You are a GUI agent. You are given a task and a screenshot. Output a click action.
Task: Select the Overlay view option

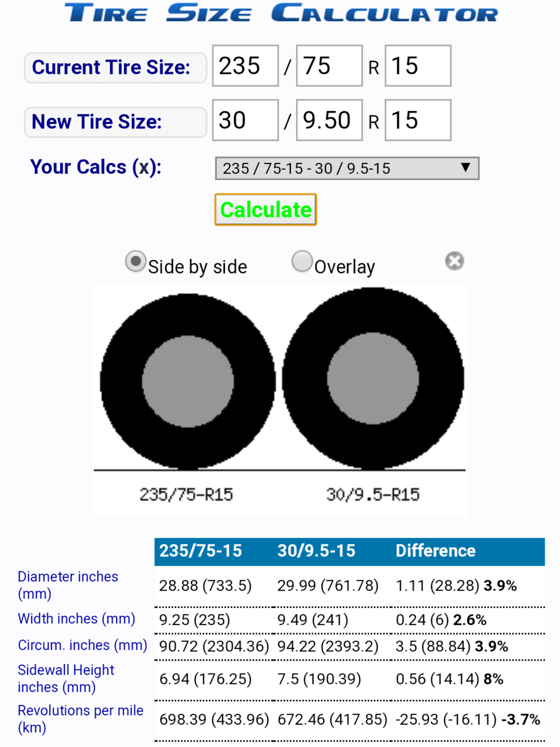tap(302, 261)
